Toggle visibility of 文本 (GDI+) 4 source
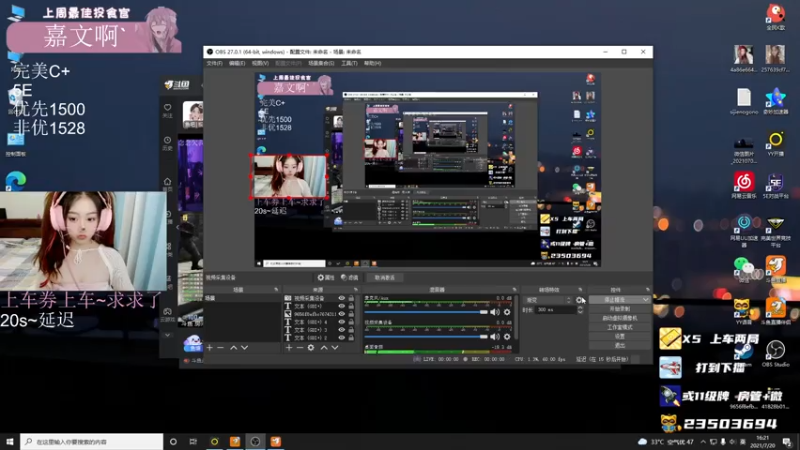This screenshot has height=450, width=800. pyautogui.click(x=341, y=322)
